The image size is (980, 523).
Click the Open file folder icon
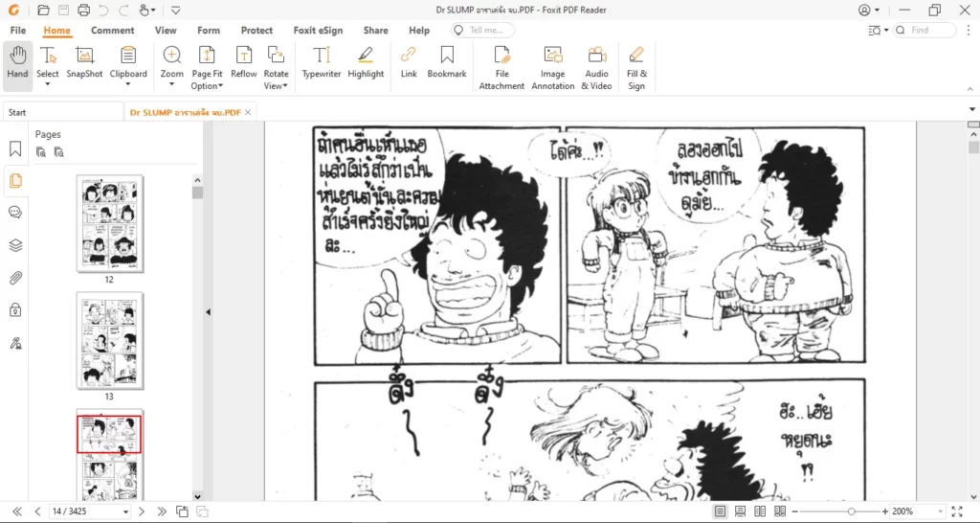(x=43, y=10)
